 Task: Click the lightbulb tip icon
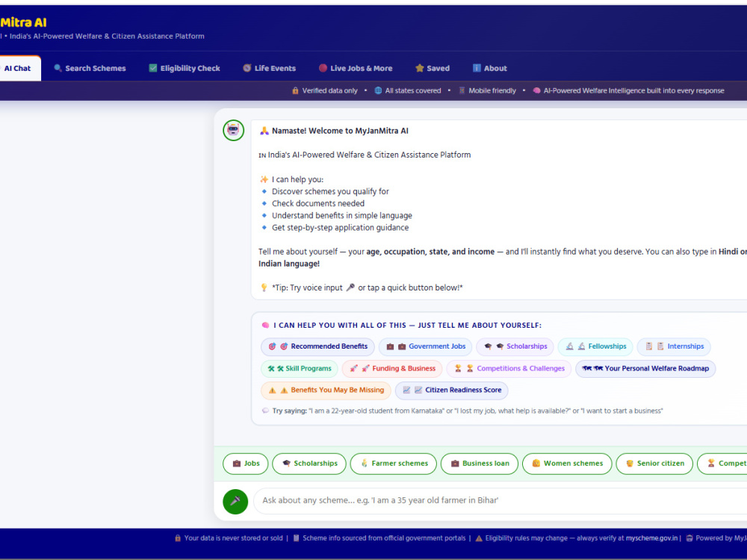click(x=264, y=287)
